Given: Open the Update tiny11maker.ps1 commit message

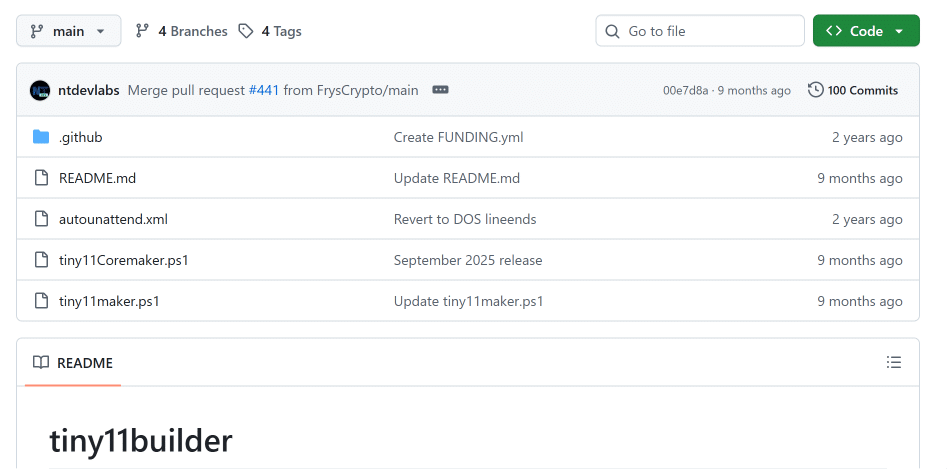Looking at the screenshot, I should click(x=469, y=301).
